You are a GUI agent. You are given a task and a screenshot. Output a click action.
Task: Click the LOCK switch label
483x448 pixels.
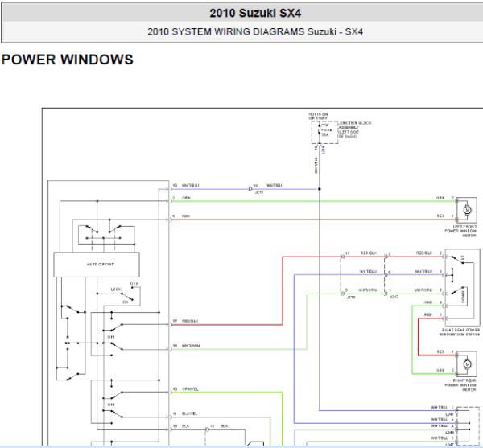pos(116,290)
